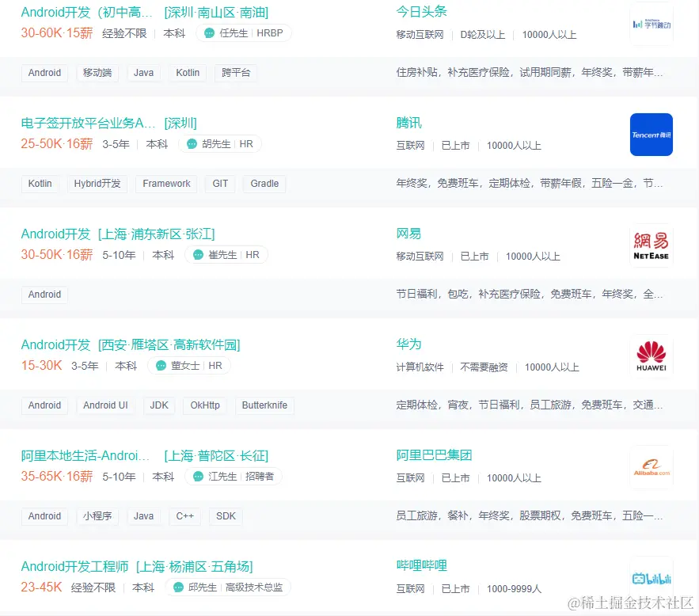699x616 pixels.
Task: Click the 30-50K·16薪 salary text
Action: pos(57,254)
